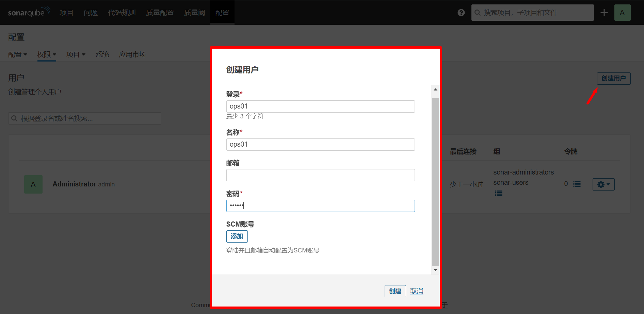Focus the 名称 input field
Image resolution: width=644 pixels, height=314 pixels.
coord(320,145)
